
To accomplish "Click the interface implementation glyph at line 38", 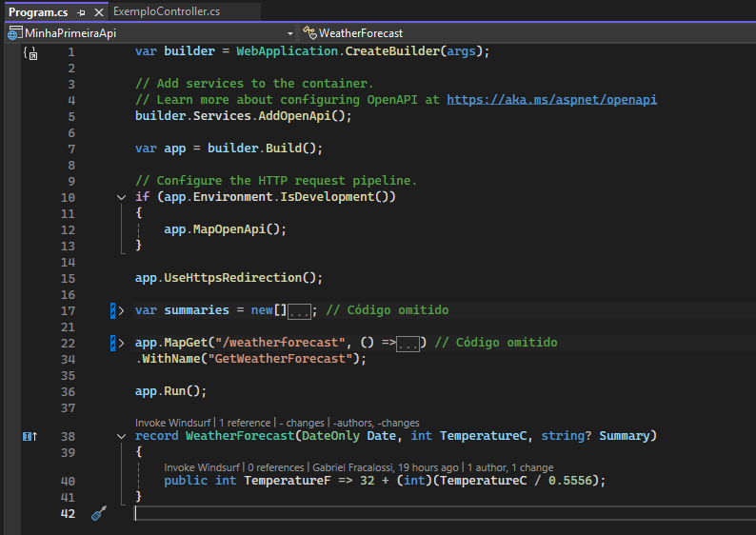I will point(30,436).
